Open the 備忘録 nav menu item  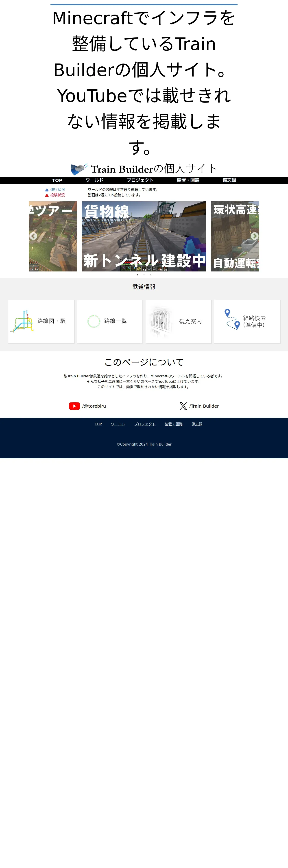229,180
